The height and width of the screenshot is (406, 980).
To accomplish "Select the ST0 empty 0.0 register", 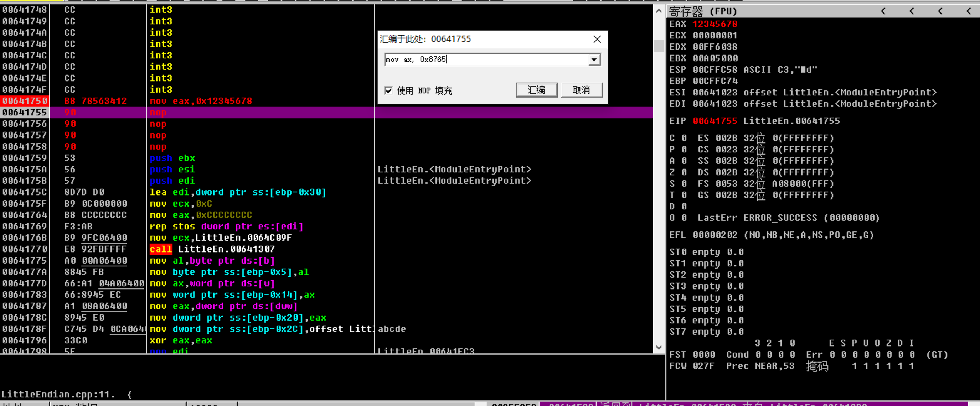I will pyautogui.click(x=706, y=253).
